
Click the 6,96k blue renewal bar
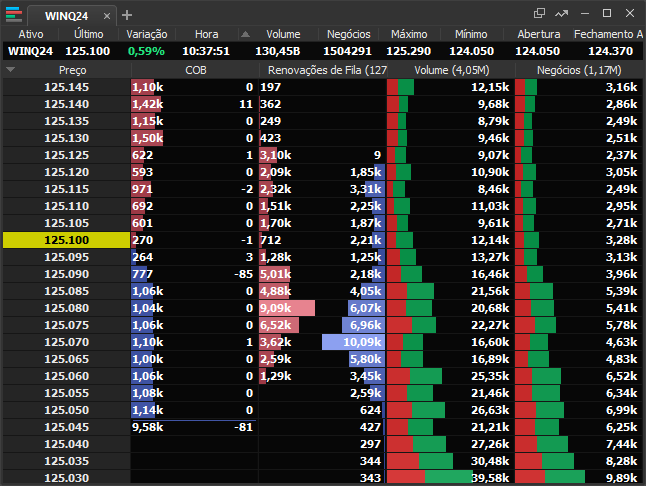[363, 325]
